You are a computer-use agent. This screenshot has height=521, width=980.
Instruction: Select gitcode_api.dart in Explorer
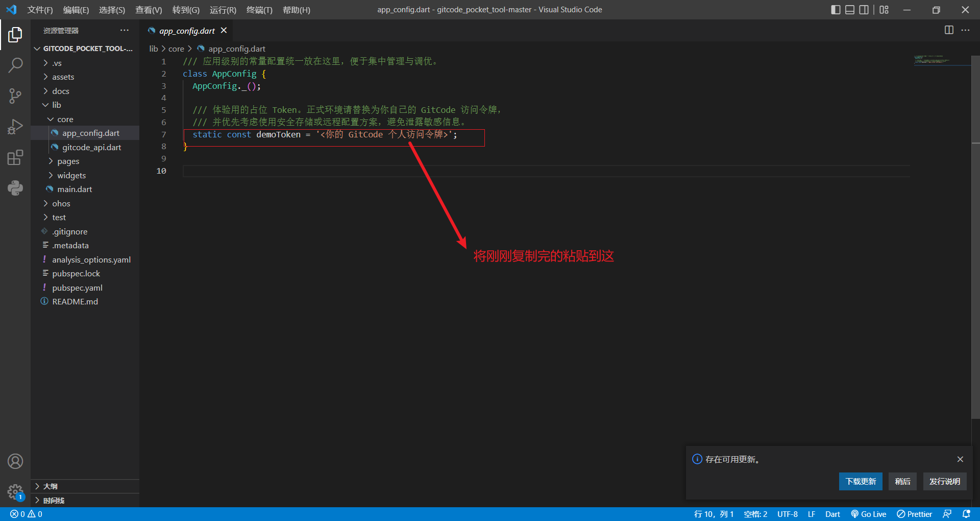91,147
